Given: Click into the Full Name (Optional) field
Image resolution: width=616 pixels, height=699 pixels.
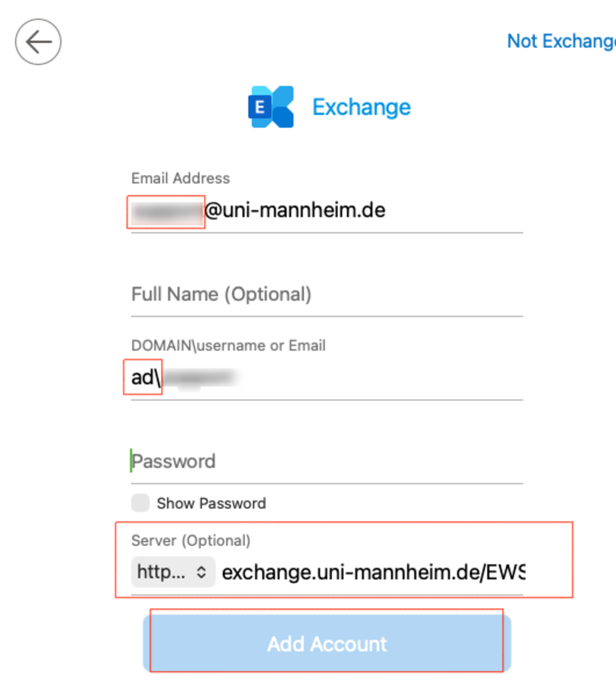Looking at the screenshot, I should click(x=326, y=294).
